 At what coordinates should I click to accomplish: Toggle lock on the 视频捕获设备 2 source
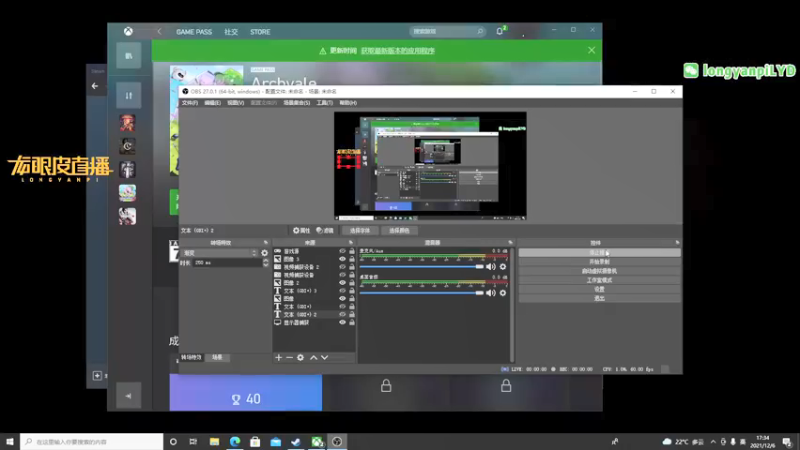352,267
